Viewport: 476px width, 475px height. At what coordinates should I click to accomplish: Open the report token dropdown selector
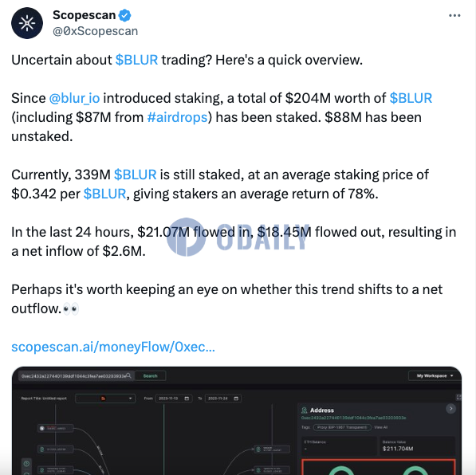tap(105, 398)
